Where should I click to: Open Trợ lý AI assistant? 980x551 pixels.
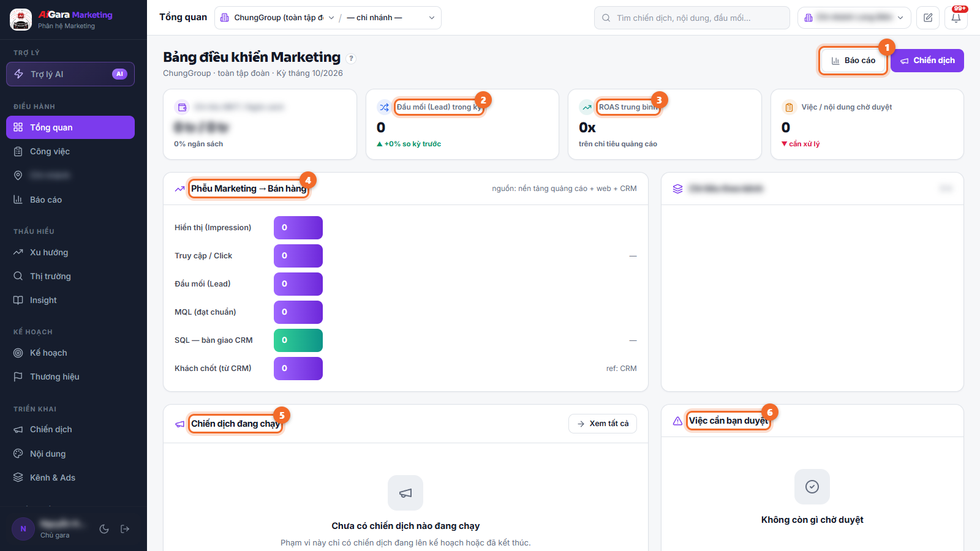click(70, 74)
